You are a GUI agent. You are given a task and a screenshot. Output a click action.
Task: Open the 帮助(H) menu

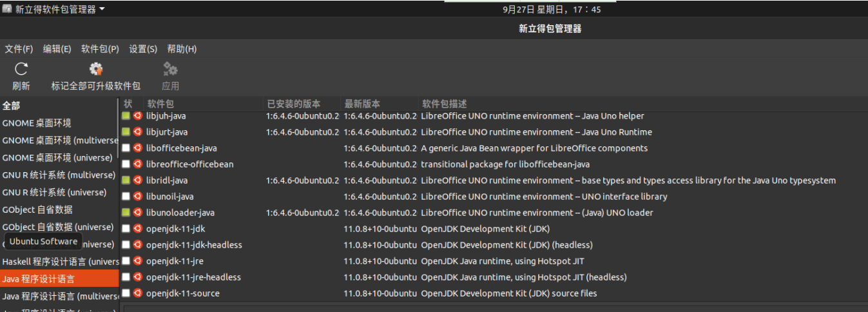[182, 49]
